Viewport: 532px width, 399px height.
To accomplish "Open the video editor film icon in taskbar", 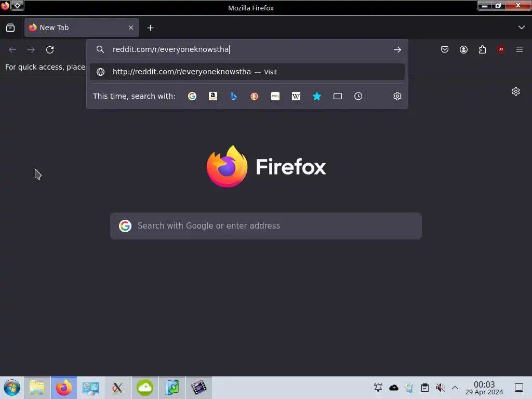I will click(x=199, y=388).
